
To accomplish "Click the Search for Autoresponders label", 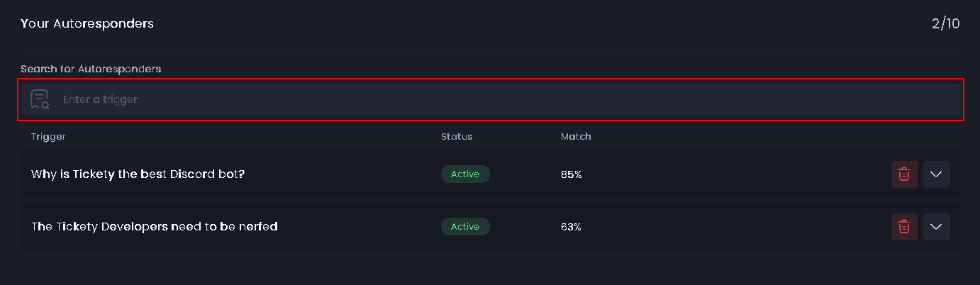I will click(91, 69).
